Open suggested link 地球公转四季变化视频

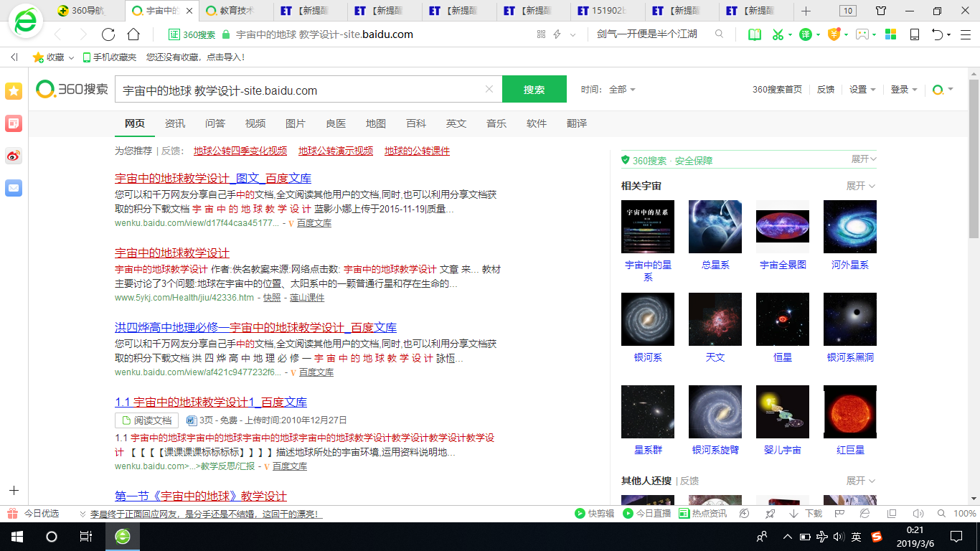tap(240, 151)
